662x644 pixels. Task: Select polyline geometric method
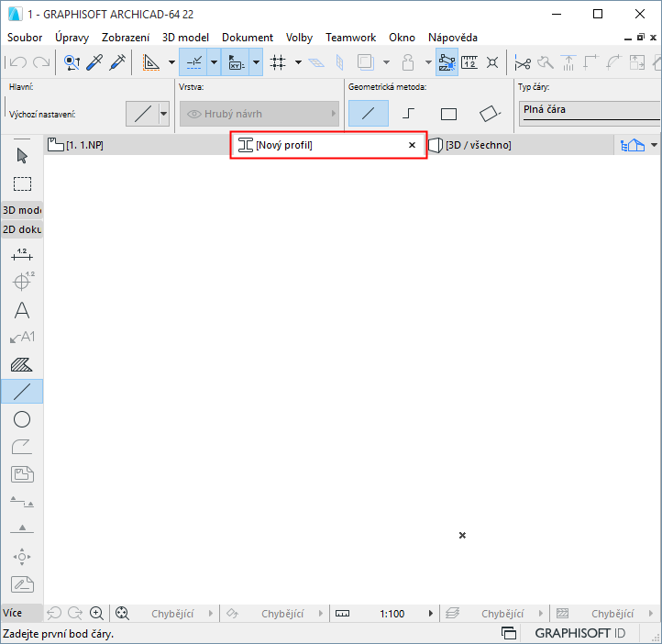click(408, 113)
